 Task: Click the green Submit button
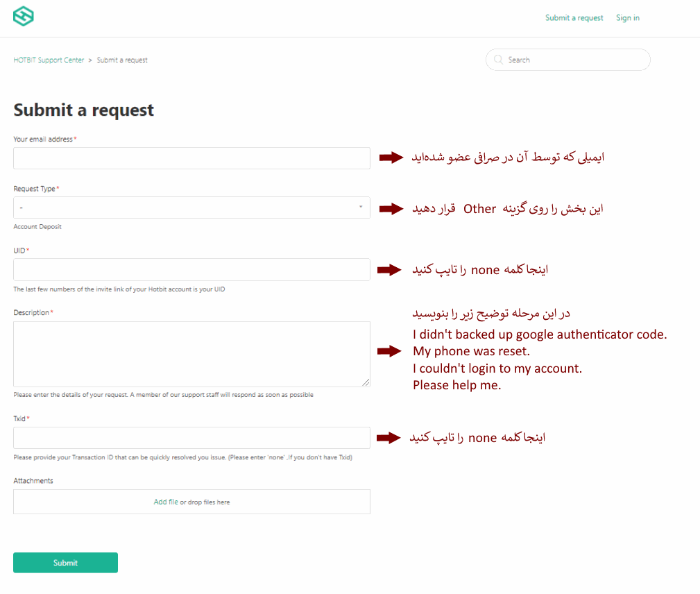click(x=65, y=562)
